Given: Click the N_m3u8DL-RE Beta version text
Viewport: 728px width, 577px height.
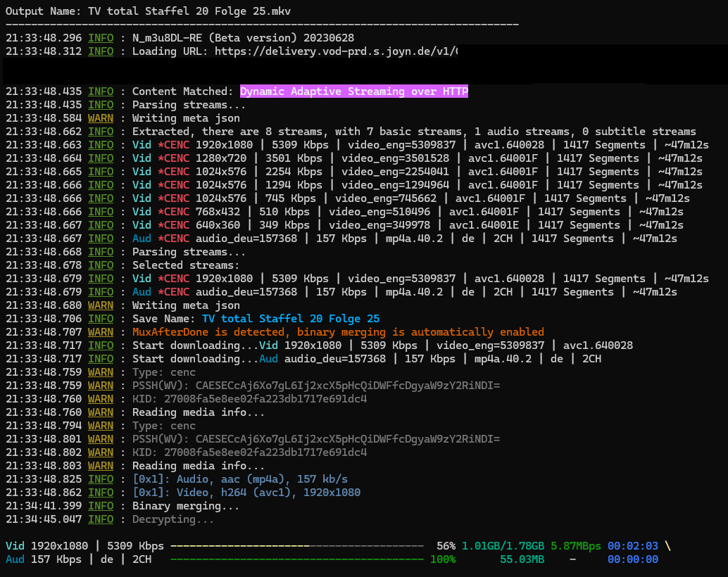Looking at the screenshot, I should pyautogui.click(x=243, y=38).
